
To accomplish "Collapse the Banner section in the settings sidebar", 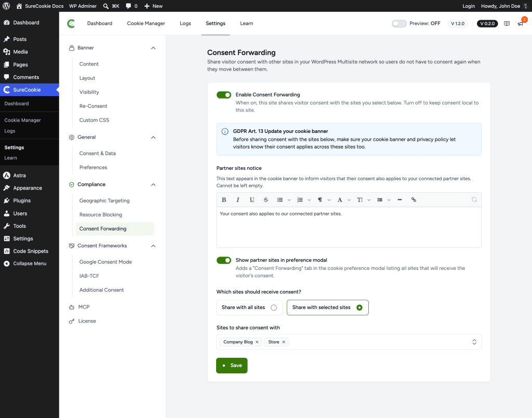I will tap(153, 48).
